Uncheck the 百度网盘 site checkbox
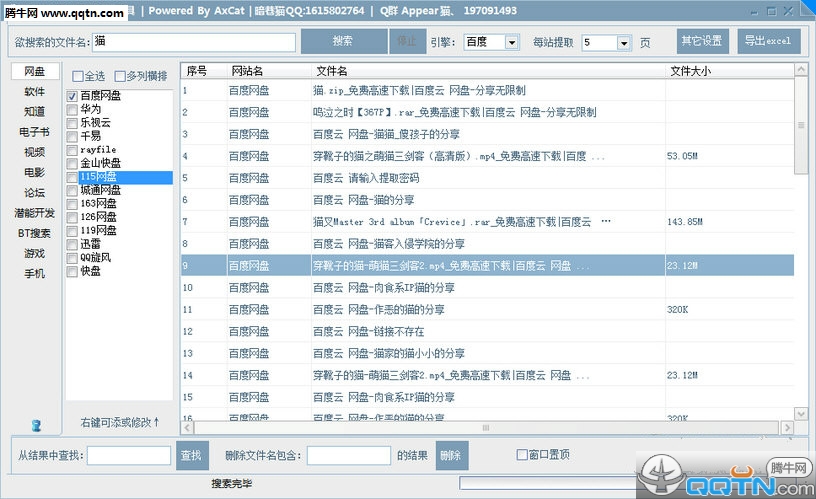The image size is (816, 499). coord(72,95)
